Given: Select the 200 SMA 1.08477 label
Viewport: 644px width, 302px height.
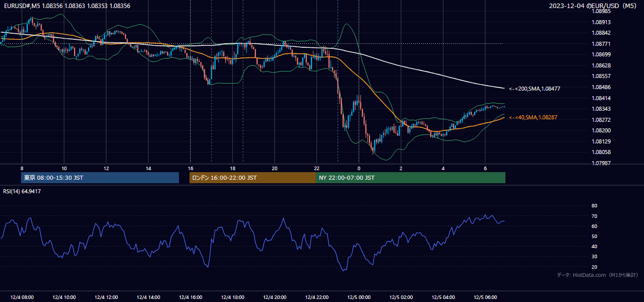Looking at the screenshot, I should 535,89.
